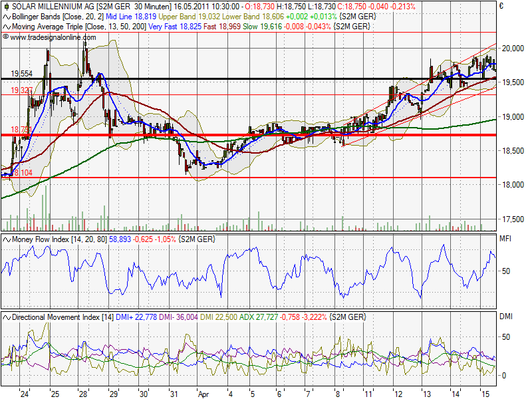Click the Directional Movement Index [14] label
Screen dimensions: 532x399
(63, 317)
